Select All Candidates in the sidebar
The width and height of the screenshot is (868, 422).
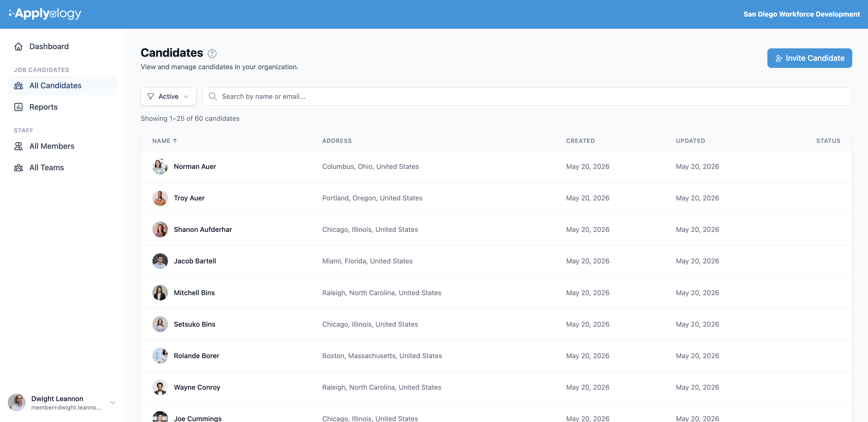tap(62, 86)
